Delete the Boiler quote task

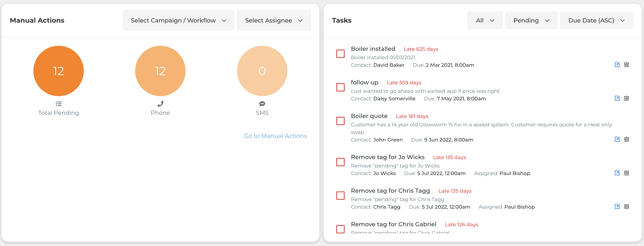pos(626,139)
